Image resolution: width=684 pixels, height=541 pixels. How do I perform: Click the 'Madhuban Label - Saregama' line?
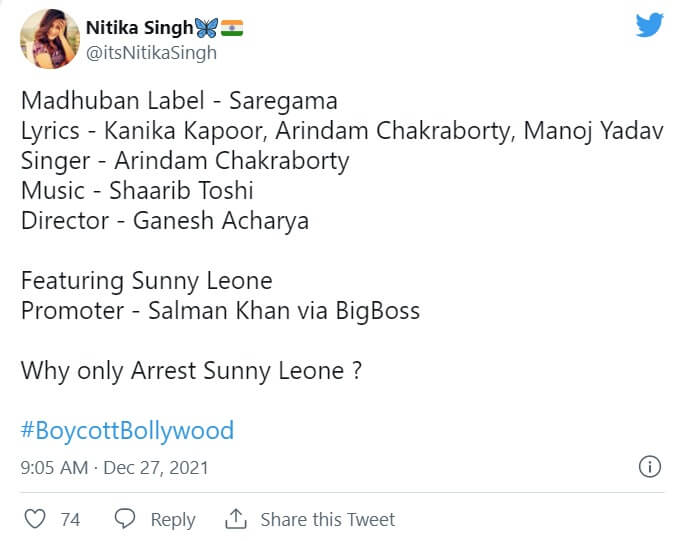[x=179, y=101]
